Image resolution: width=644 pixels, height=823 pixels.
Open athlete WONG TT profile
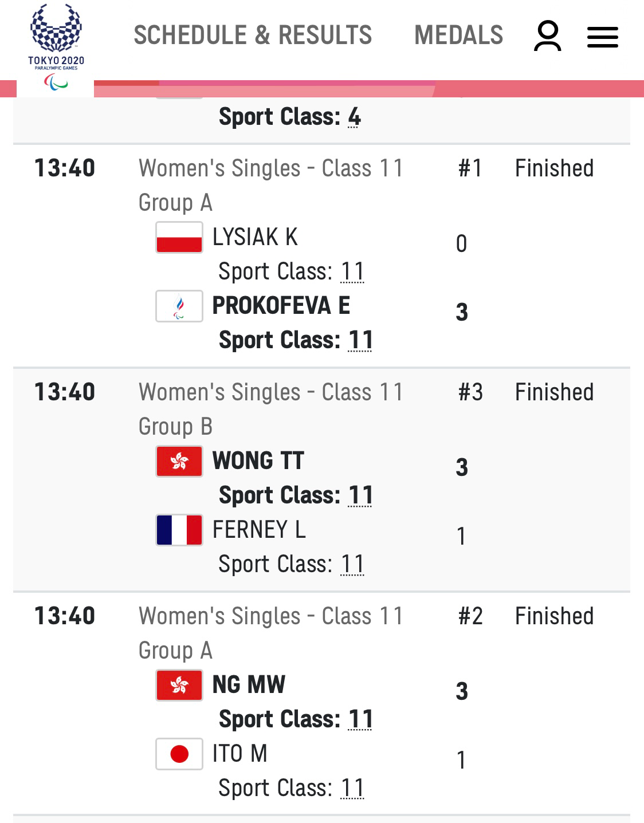[258, 460]
